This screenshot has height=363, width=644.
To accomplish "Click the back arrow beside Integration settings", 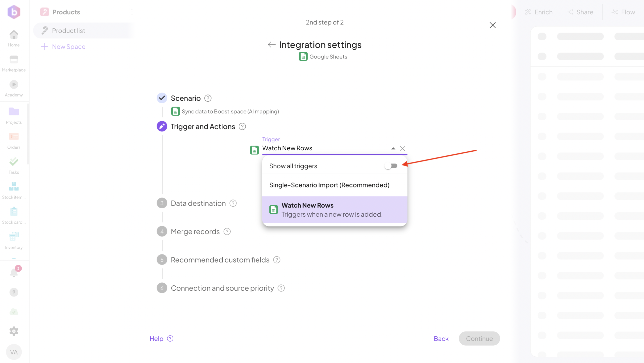I will (271, 45).
